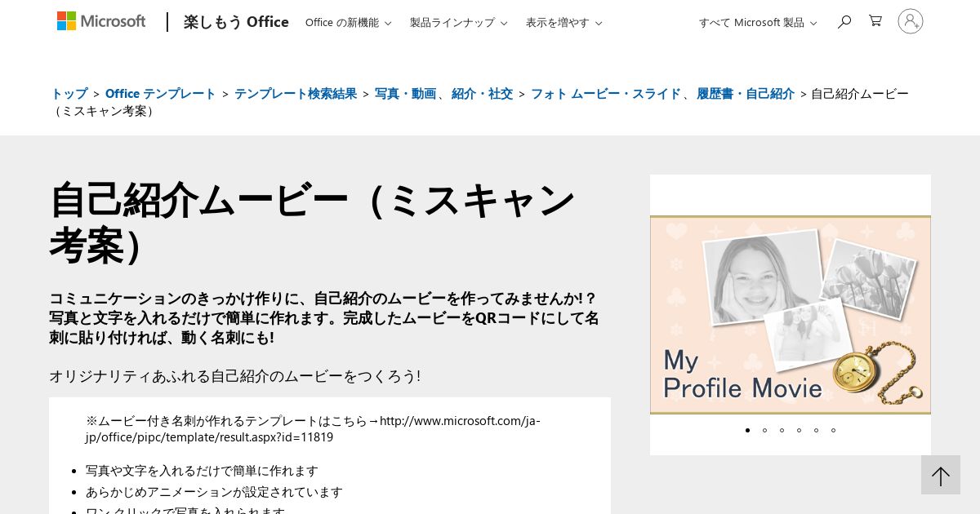
Task: Click the account sign-in avatar icon
Action: click(910, 22)
